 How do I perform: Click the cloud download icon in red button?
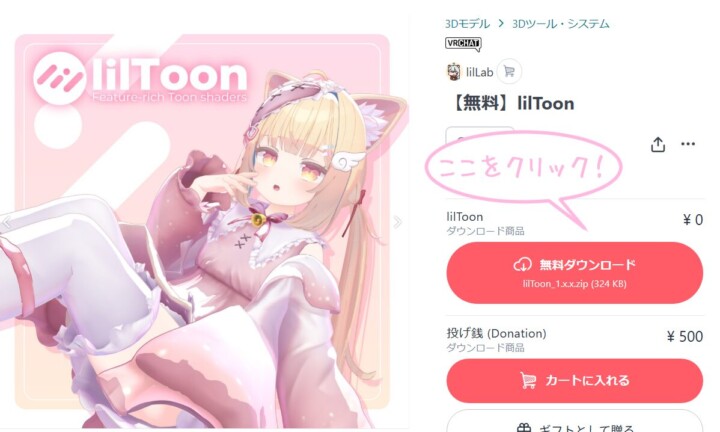coord(523,264)
